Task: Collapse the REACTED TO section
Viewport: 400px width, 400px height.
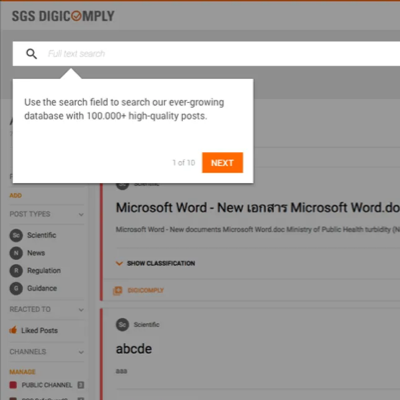Action: pos(81,310)
